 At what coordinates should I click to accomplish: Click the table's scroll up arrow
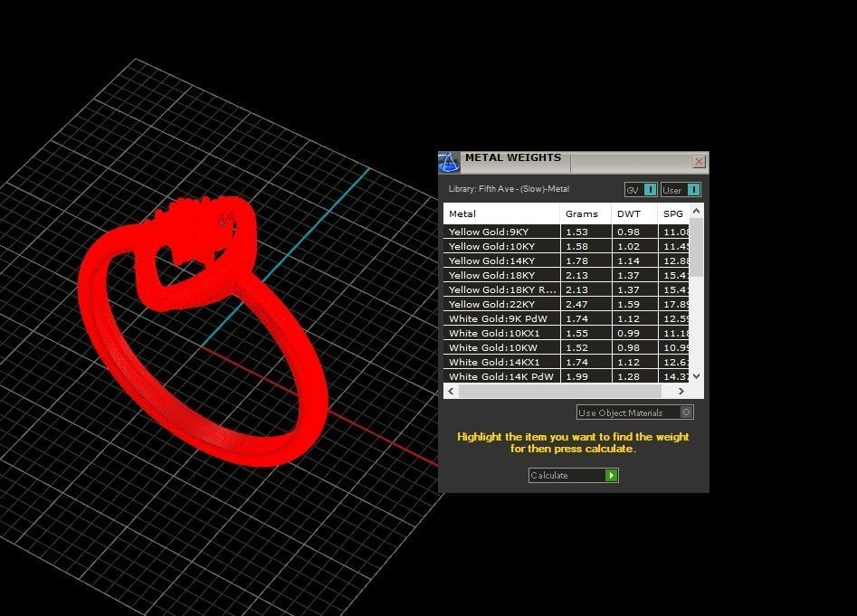click(696, 211)
